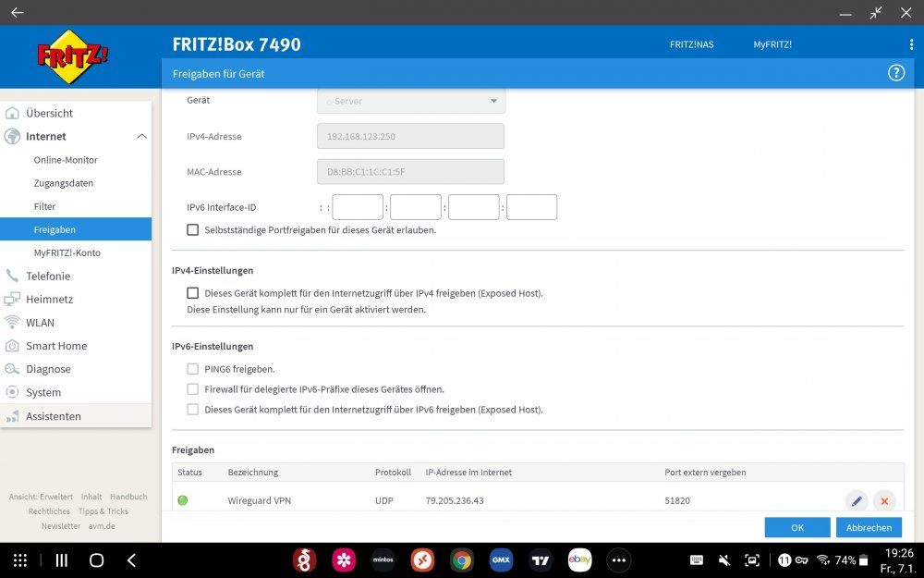Image resolution: width=924 pixels, height=578 pixels.
Task: Click the WLAN wifi icon in sidebar
Action: point(12,322)
